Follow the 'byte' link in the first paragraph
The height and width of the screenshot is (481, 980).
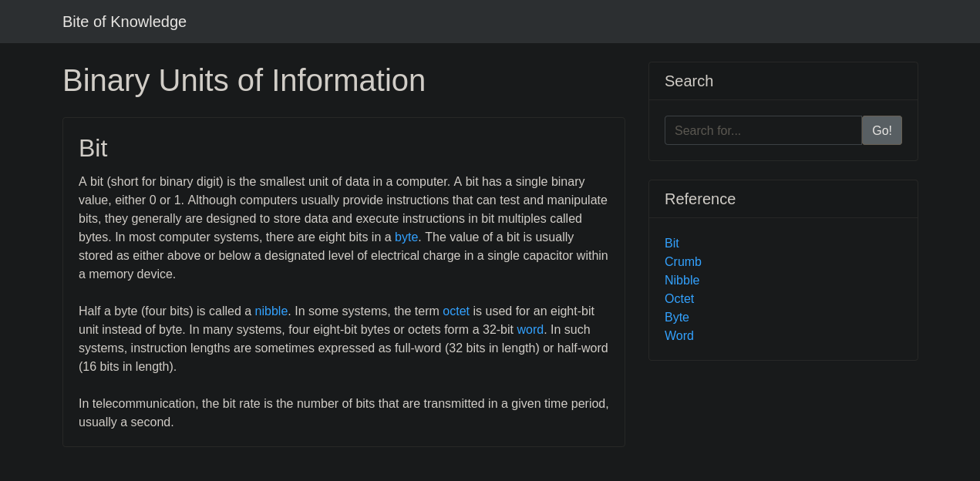(406, 237)
